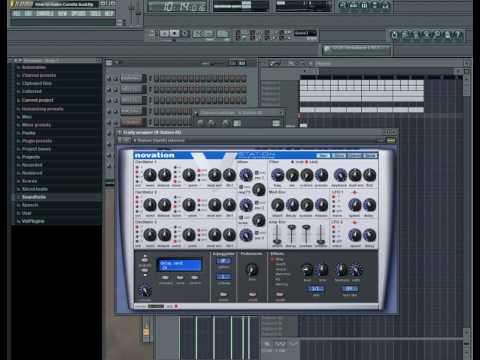Expand the Mixer presets browser folder
The height and width of the screenshot is (360, 480).
[36, 125]
